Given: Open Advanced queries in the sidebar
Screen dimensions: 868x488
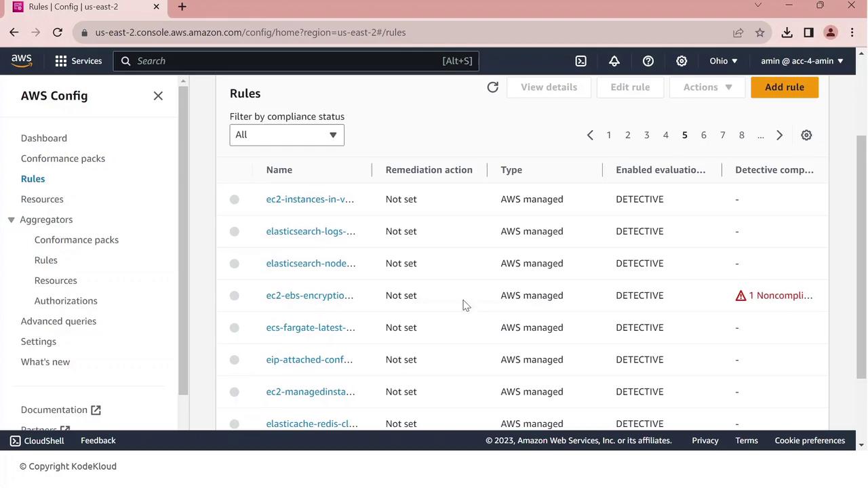Looking at the screenshot, I should [58, 321].
